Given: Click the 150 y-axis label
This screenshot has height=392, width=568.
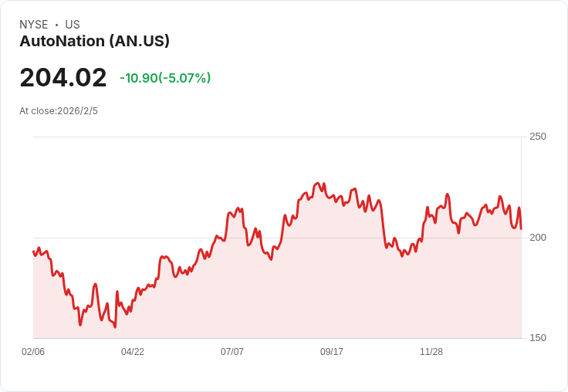Looking at the screenshot, I should 537,338.
